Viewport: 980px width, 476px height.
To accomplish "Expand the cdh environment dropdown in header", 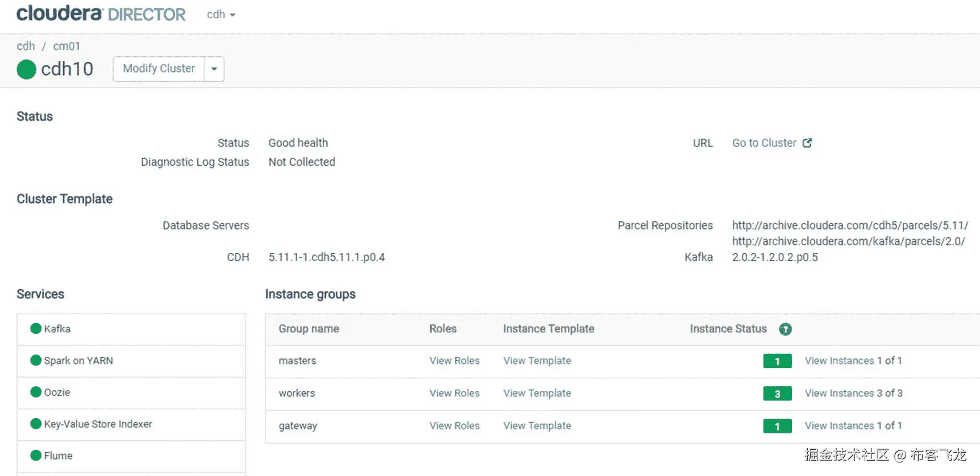I will [221, 15].
